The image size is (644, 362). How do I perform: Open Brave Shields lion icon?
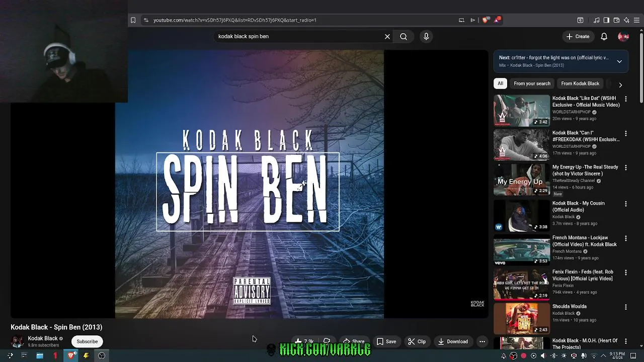[x=485, y=20]
